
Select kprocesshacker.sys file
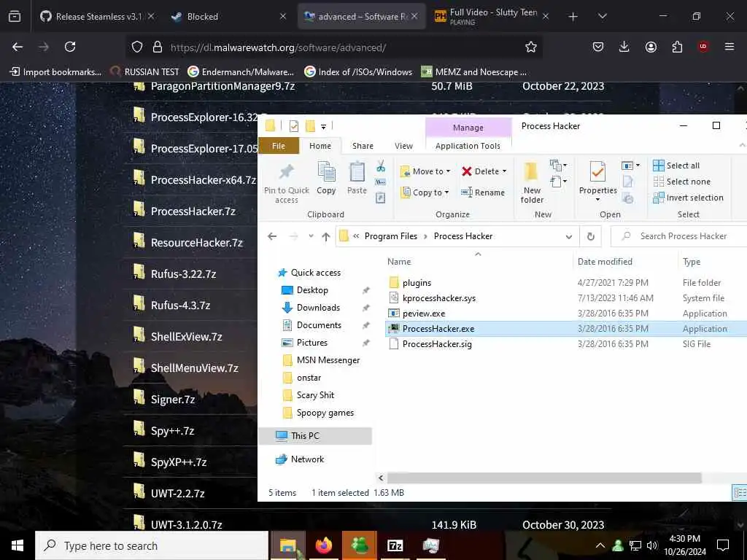(x=438, y=298)
